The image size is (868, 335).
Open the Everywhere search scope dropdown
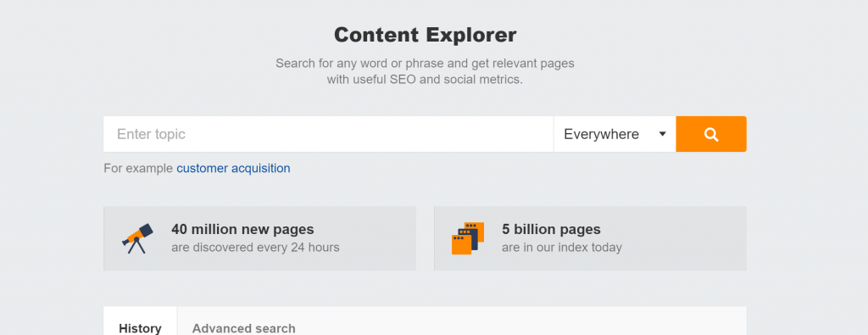(x=615, y=134)
